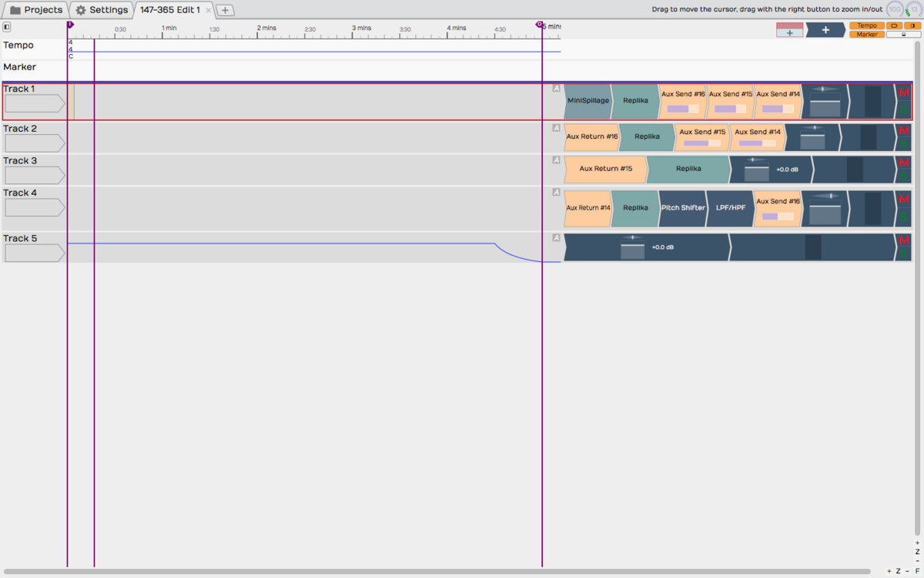924x578 pixels.
Task: Mute Track 1
Action: pos(904,92)
